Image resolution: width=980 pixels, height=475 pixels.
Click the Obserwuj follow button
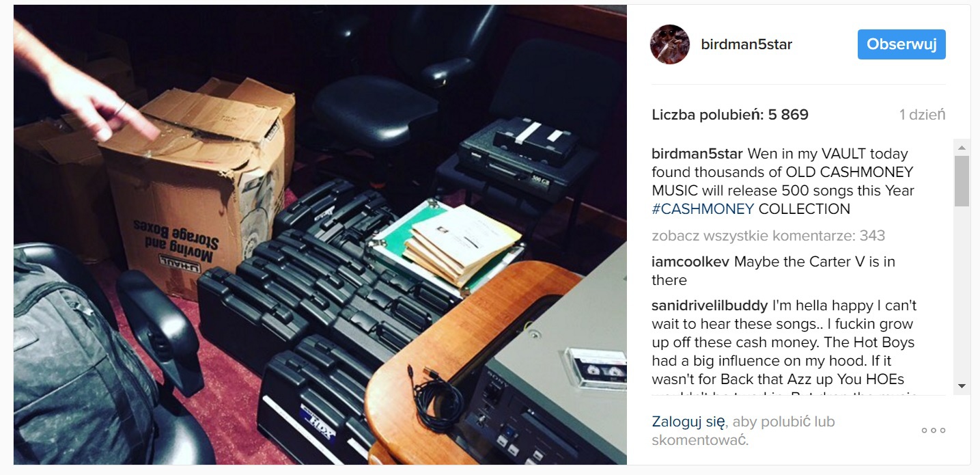(901, 44)
